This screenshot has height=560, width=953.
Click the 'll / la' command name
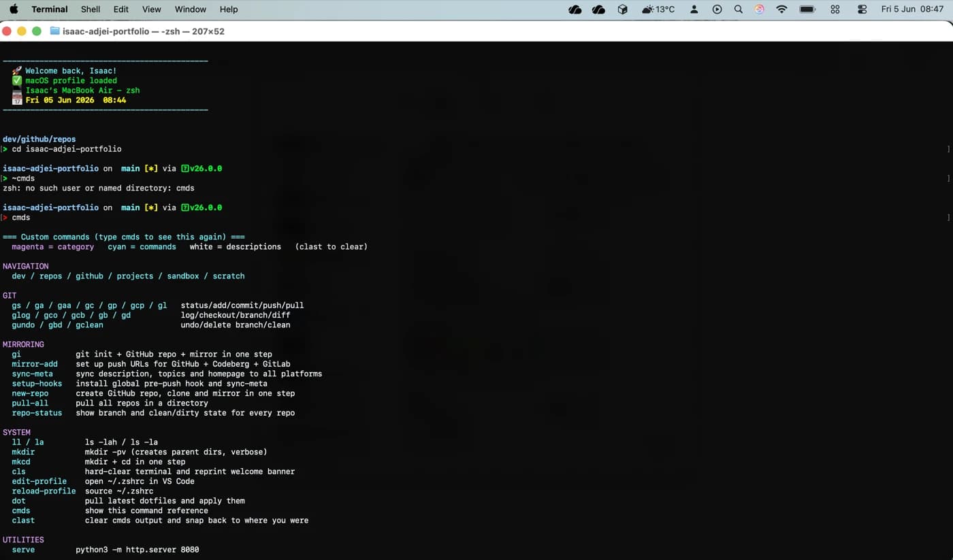28,442
